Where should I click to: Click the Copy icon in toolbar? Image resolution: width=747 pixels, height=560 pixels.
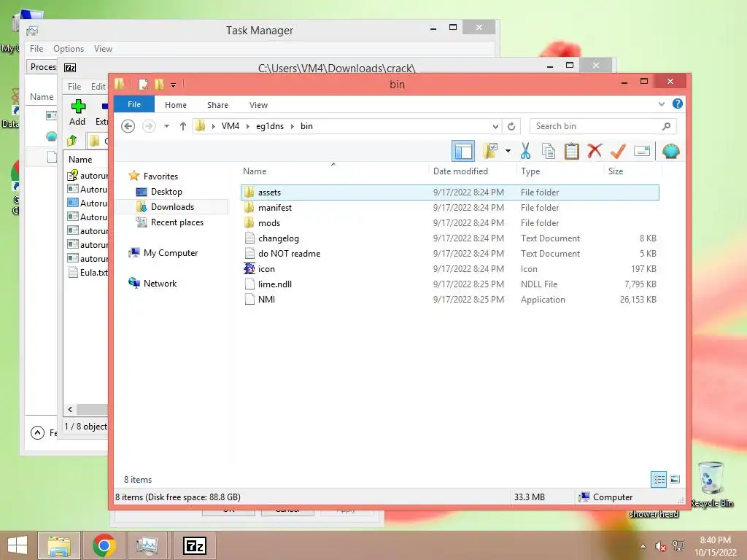(x=549, y=151)
